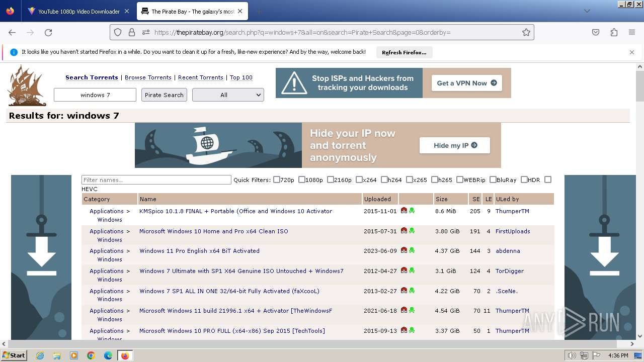Image resolution: width=644 pixels, height=362 pixels.
Task: Click magnet link for Windows 11 Pro English
Action: tap(404, 250)
